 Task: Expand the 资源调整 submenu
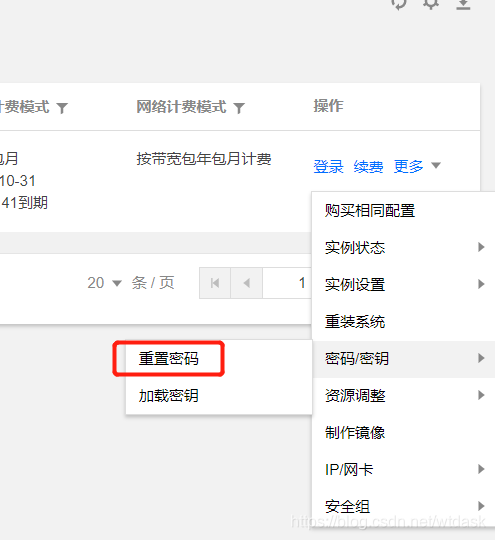403,395
